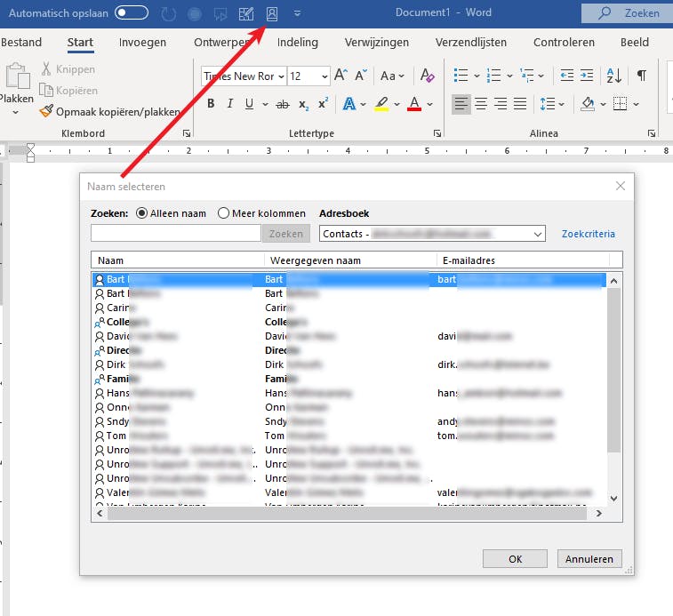This screenshot has width=673, height=616.
Task: Select the Dirk contact row
Action: click(349, 364)
